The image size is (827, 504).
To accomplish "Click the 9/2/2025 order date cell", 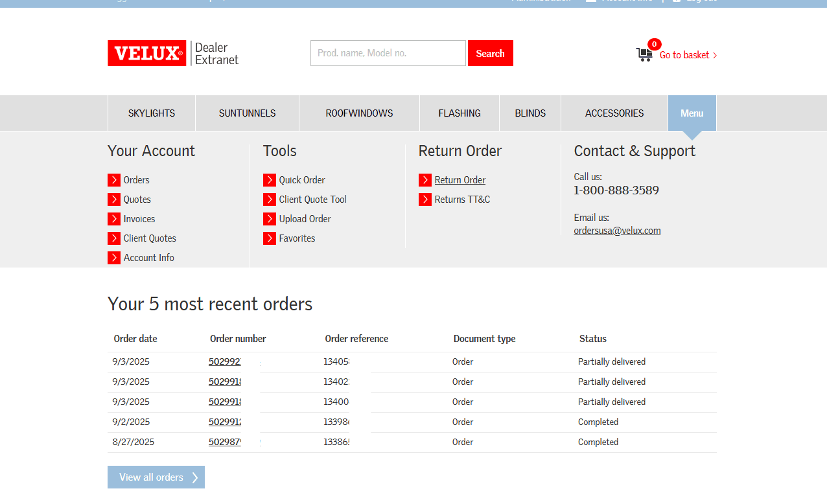I will 131,422.
